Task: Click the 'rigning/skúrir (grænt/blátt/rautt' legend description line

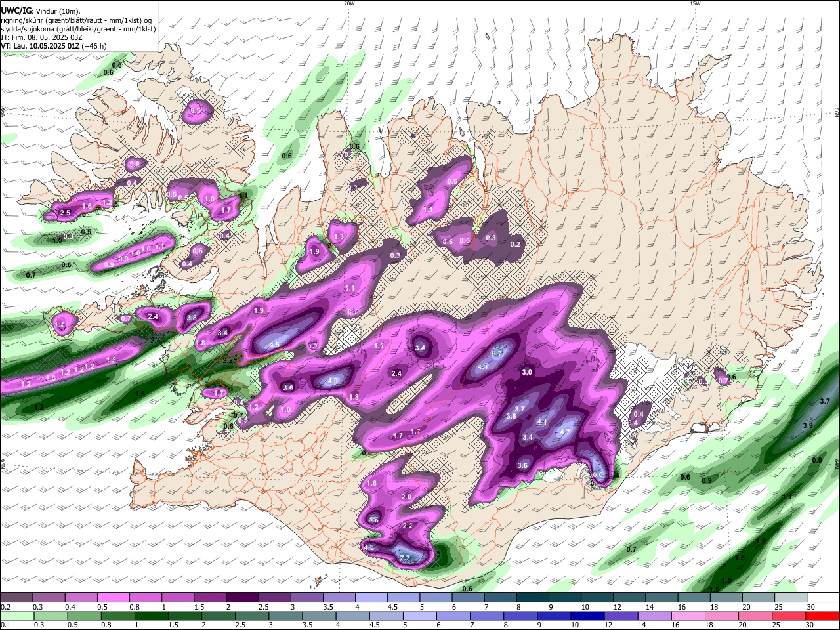Action: 76,20
